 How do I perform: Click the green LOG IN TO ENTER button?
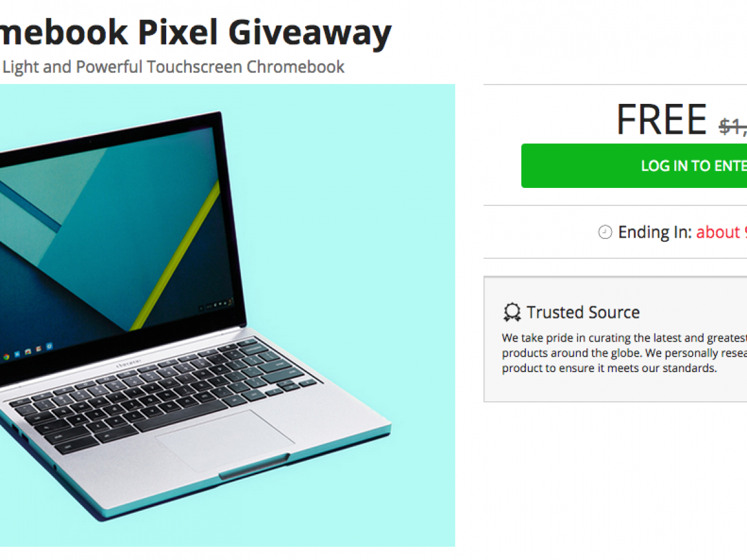[634, 166]
